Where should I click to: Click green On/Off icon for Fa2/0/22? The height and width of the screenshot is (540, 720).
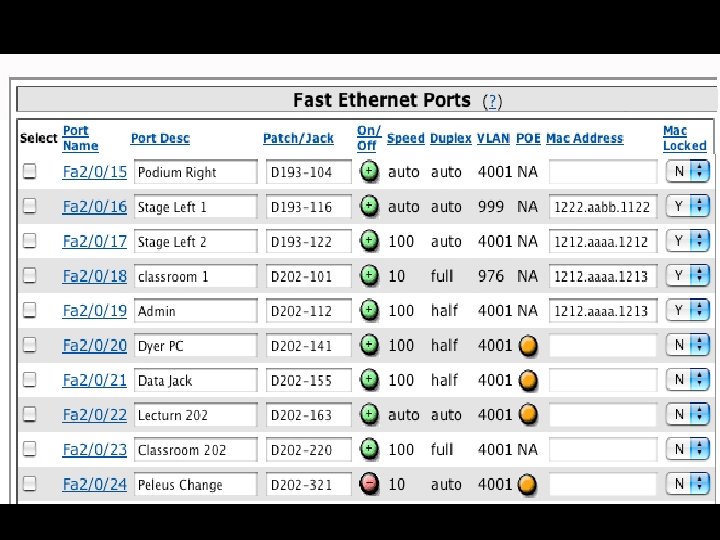point(369,415)
